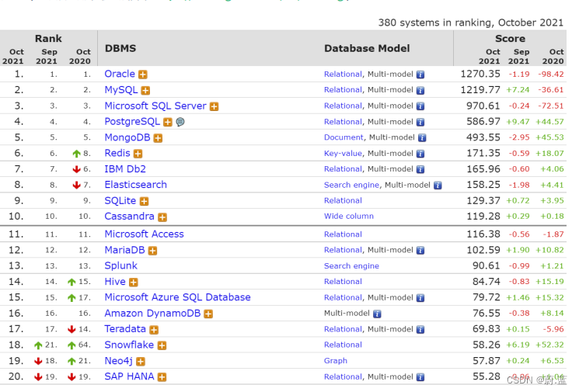Click the plus icon next to Amazon DynamoDB

tap(208, 314)
